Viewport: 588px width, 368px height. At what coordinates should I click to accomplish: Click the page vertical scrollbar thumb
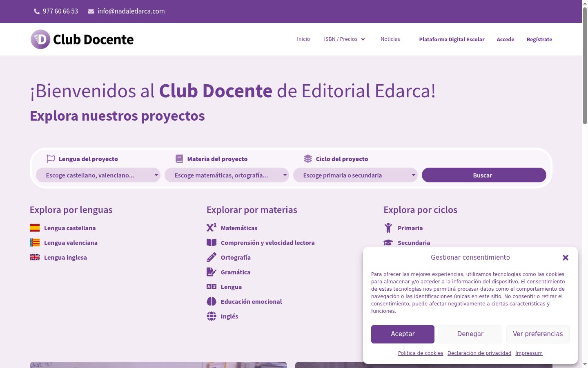(x=585, y=65)
